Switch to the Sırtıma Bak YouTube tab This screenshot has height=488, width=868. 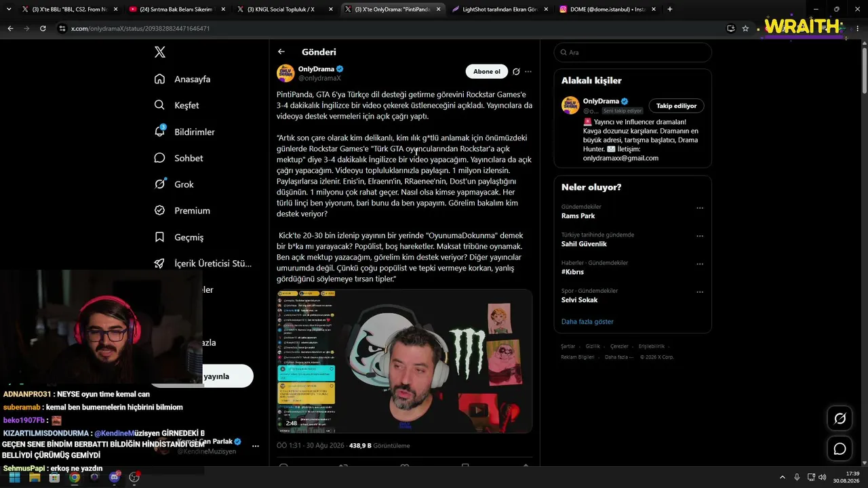176,9
